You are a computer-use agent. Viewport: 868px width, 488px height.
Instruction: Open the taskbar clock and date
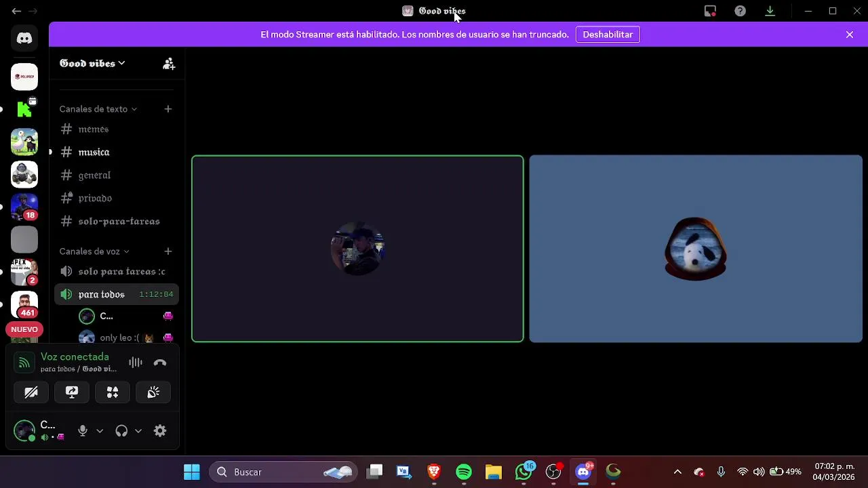834,472
